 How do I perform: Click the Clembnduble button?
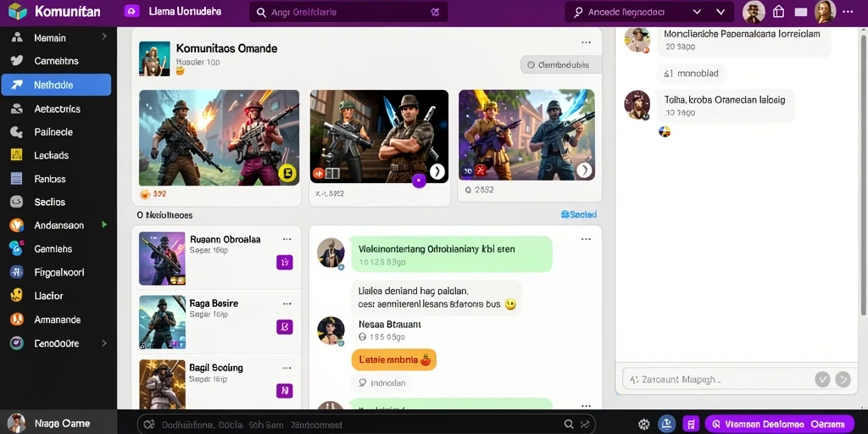(x=560, y=64)
